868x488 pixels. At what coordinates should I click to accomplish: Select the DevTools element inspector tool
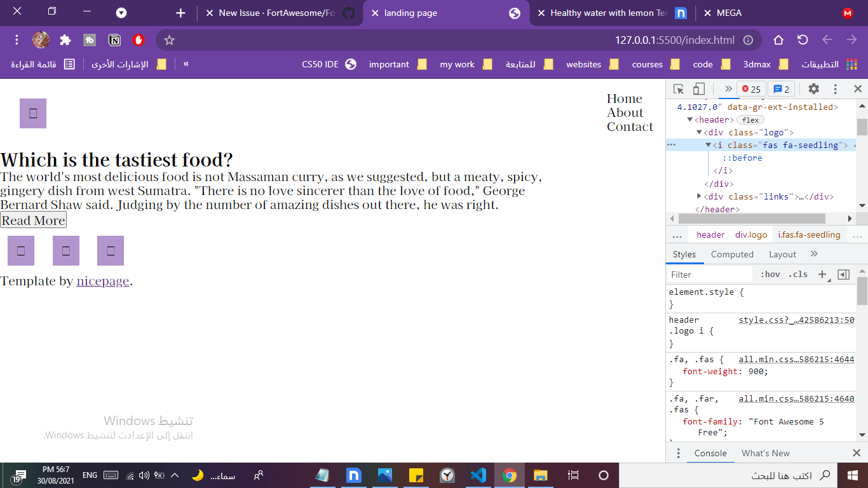[679, 89]
